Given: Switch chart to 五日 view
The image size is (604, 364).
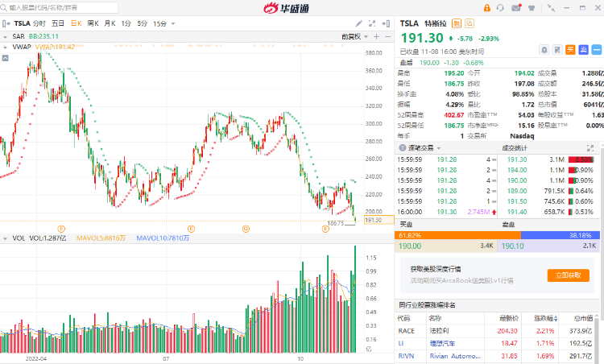Looking at the screenshot, I should tap(58, 23).
